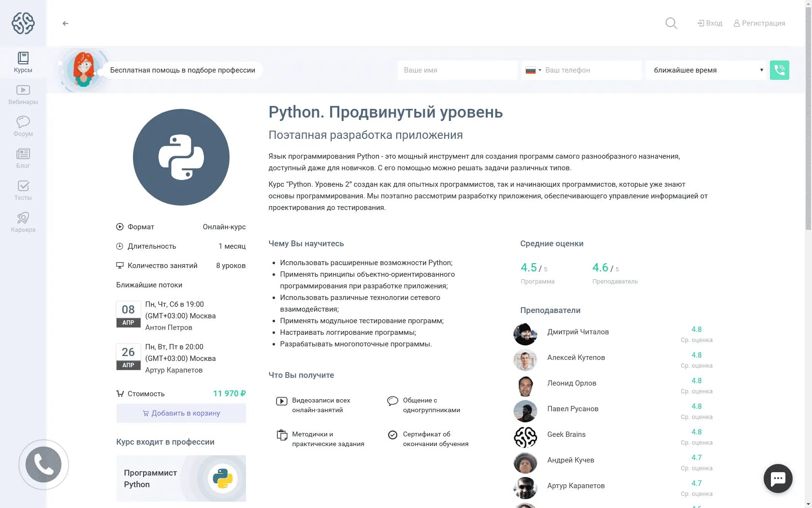Image resolution: width=812 pixels, height=508 pixels.
Task: Go back with the arrow icon
Action: (65, 23)
